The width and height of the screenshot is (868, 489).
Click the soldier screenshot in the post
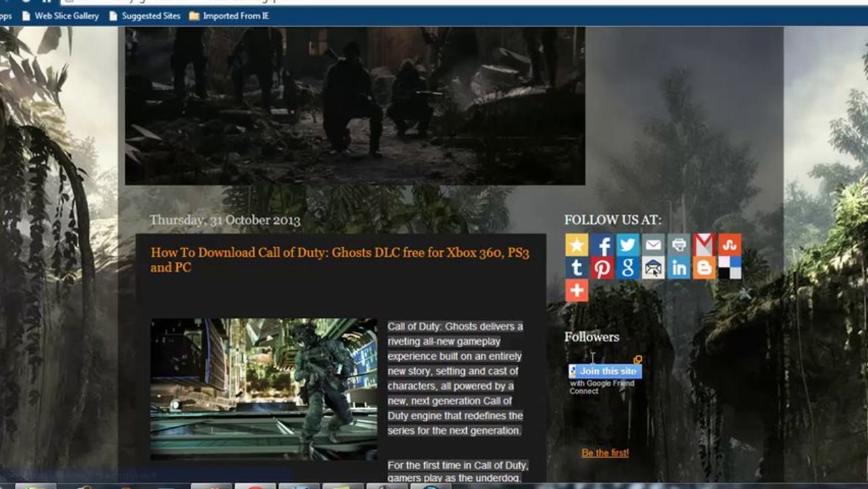point(264,389)
